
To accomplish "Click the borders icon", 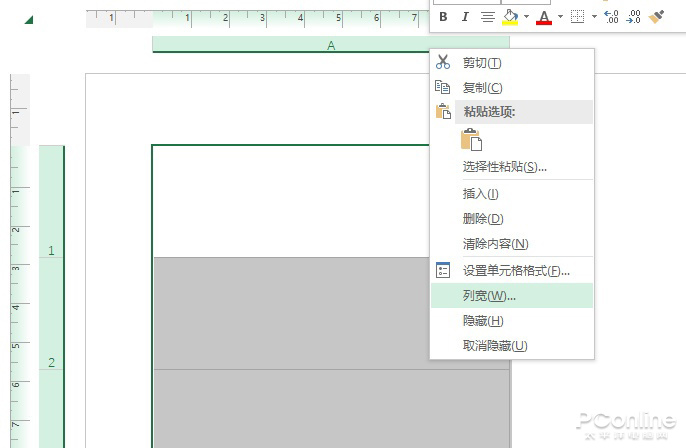I will 578,17.
